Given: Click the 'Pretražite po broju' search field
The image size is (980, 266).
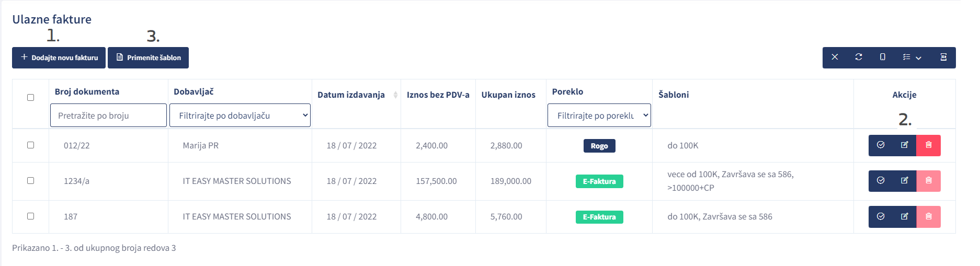Looking at the screenshot, I should [108, 115].
